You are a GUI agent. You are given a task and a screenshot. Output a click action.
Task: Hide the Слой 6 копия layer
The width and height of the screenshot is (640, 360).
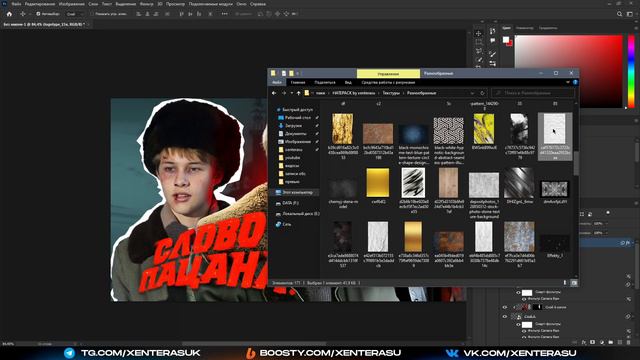[504, 307]
